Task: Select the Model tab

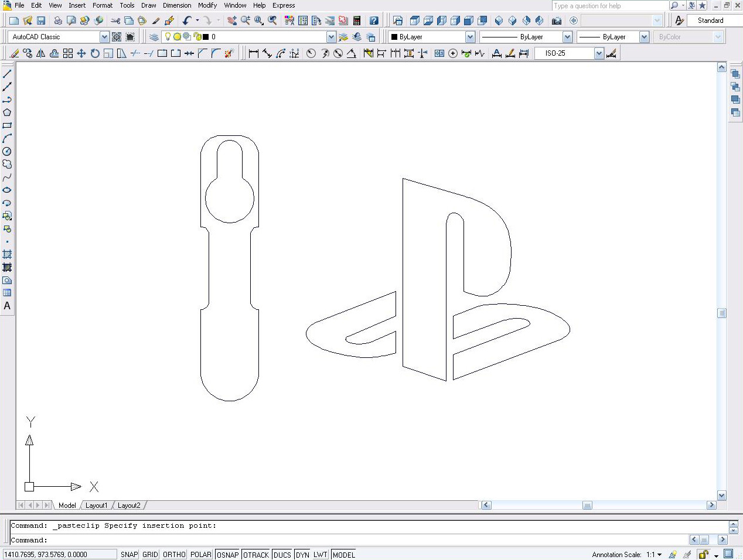Action: pos(67,506)
